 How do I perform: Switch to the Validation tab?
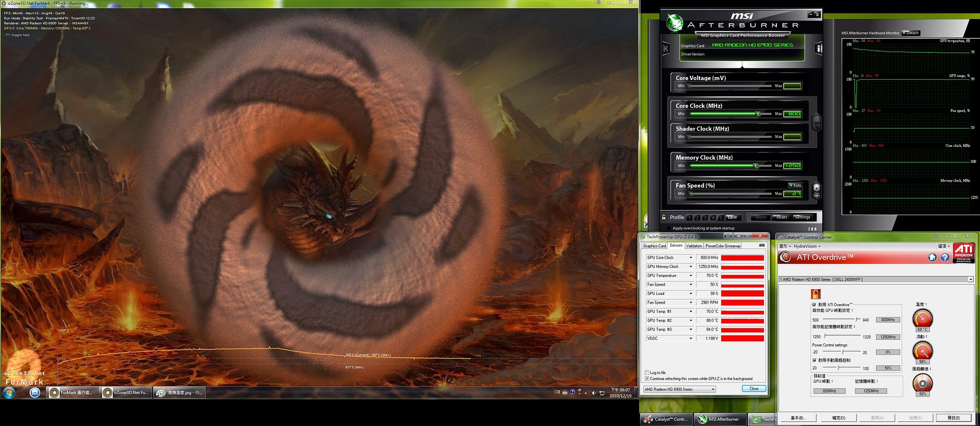(x=694, y=246)
